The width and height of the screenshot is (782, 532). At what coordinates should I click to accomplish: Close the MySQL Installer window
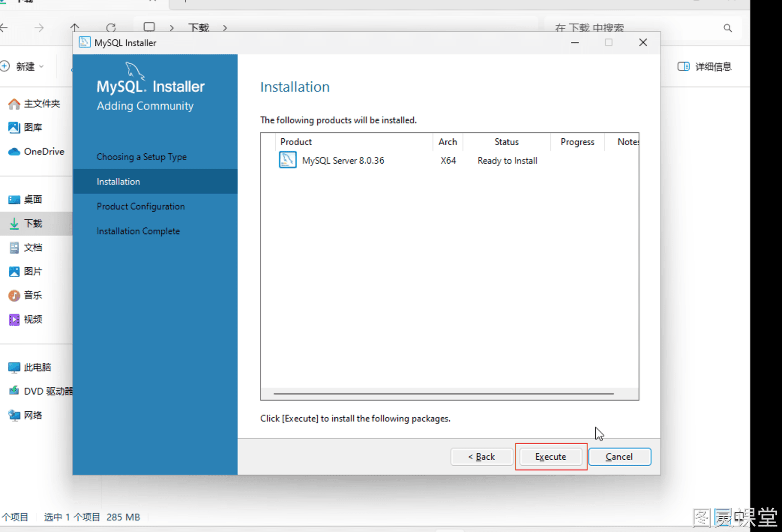[643, 43]
